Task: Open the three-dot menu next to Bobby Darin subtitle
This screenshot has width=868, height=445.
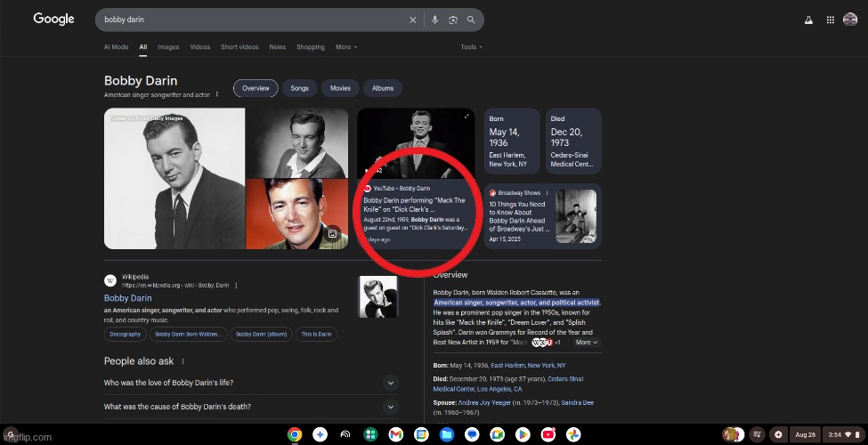Action: (217, 94)
